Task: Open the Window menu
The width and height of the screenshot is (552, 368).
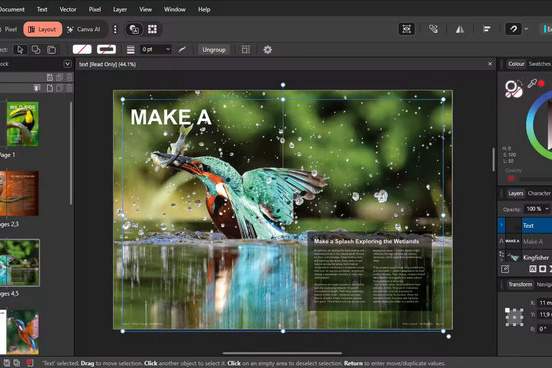Action: pos(175,10)
